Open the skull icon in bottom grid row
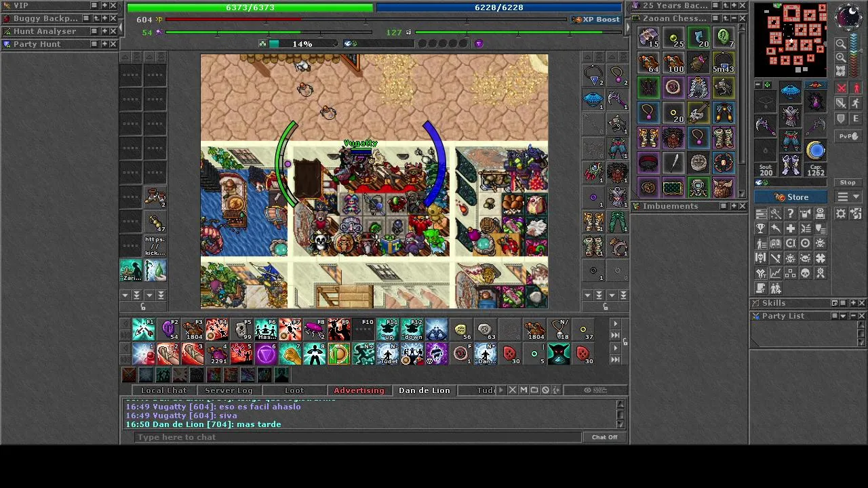 806,273
